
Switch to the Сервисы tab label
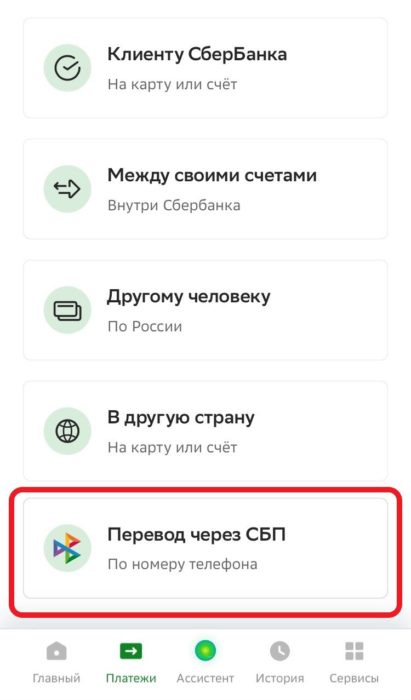click(354, 679)
